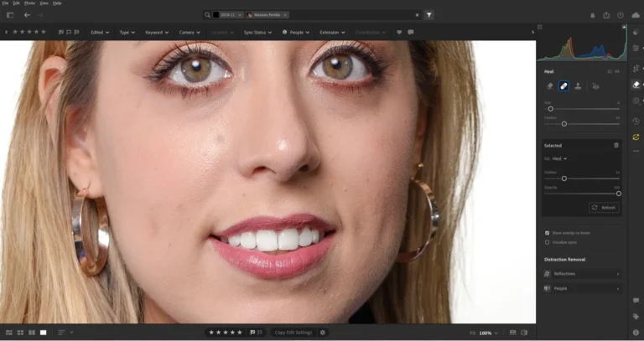The image size is (644, 341).
Task: Toggle the Heal panel visibility eye
Action: (617, 71)
